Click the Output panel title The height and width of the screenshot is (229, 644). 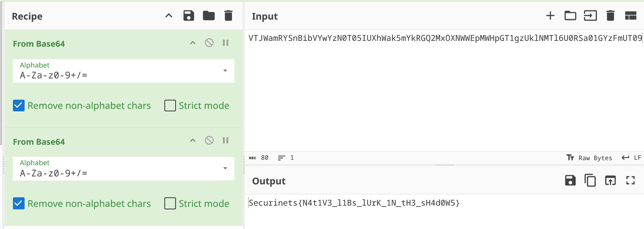pyautogui.click(x=269, y=181)
